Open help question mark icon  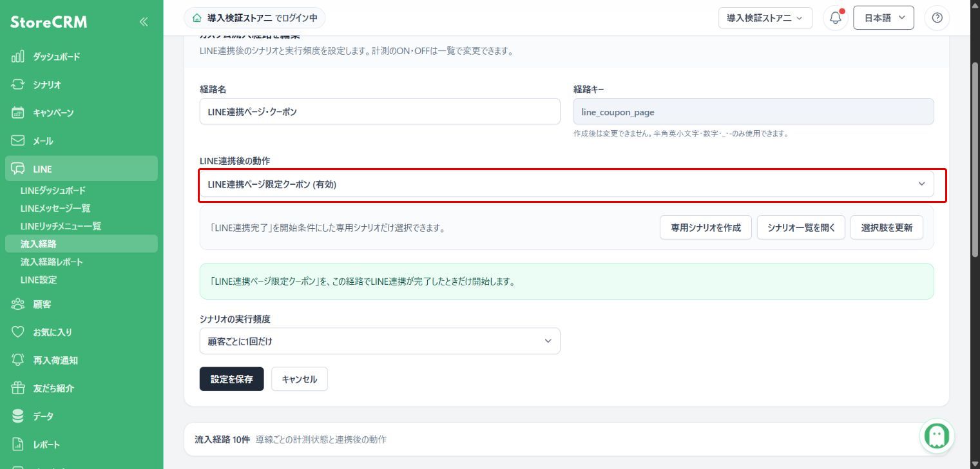coord(937,18)
